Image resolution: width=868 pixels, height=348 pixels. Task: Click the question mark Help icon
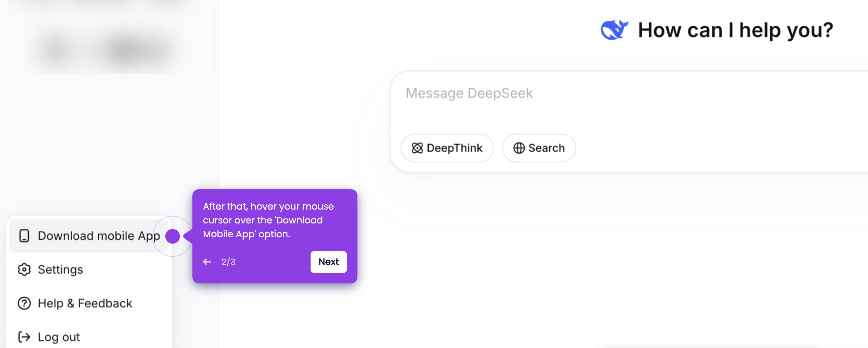click(x=24, y=303)
